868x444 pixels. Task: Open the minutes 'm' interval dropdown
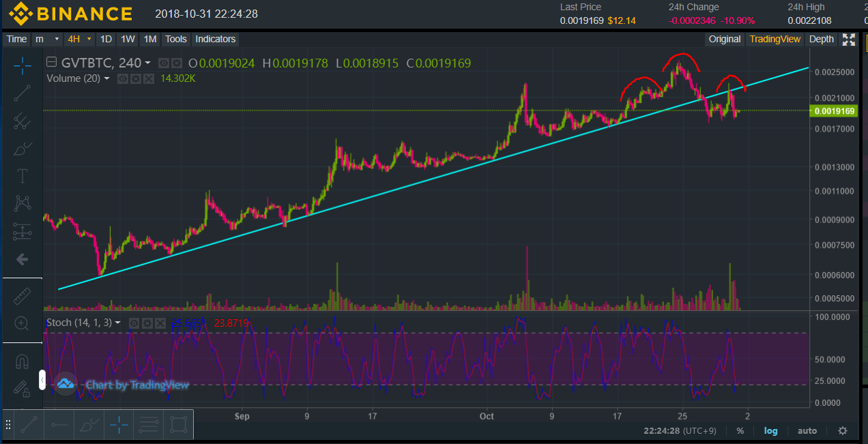tap(47, 39)
